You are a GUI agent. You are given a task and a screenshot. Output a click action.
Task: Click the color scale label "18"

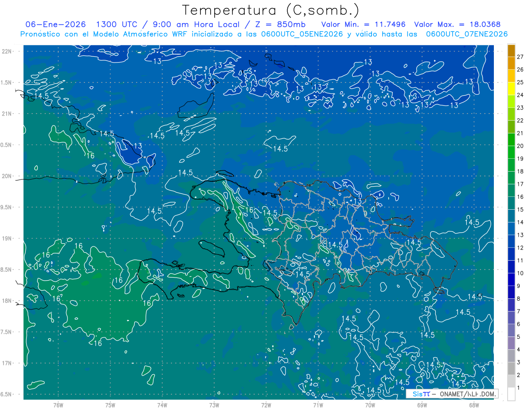[520, 172]
